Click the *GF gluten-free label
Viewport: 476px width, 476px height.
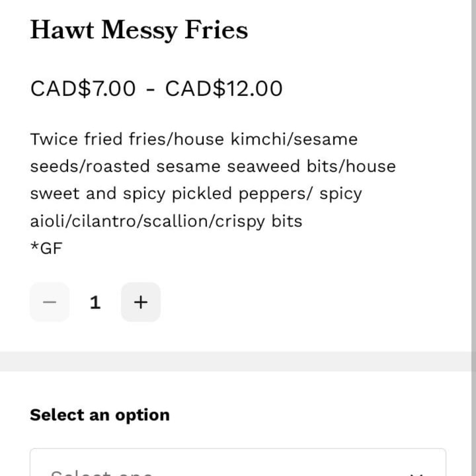46,249
